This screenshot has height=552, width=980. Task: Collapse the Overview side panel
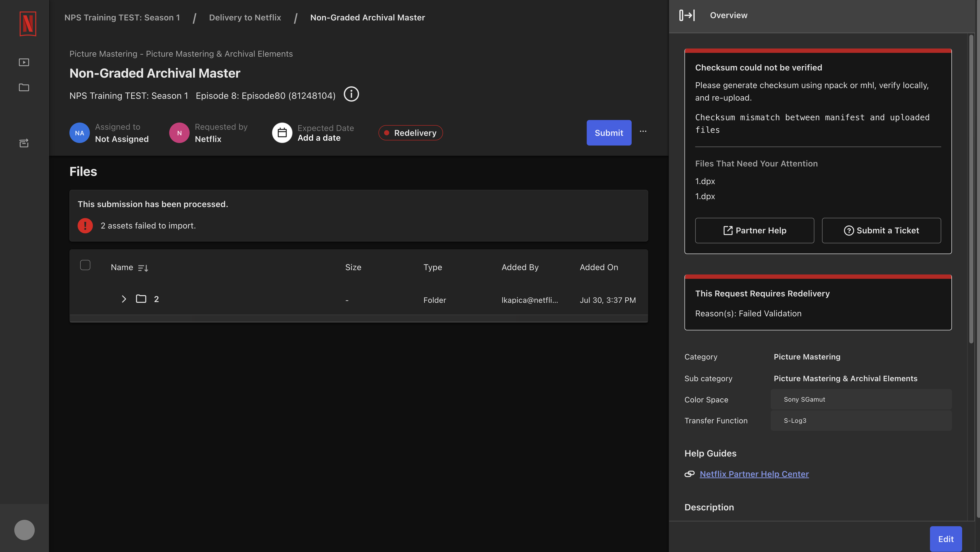tap(687, 15)
